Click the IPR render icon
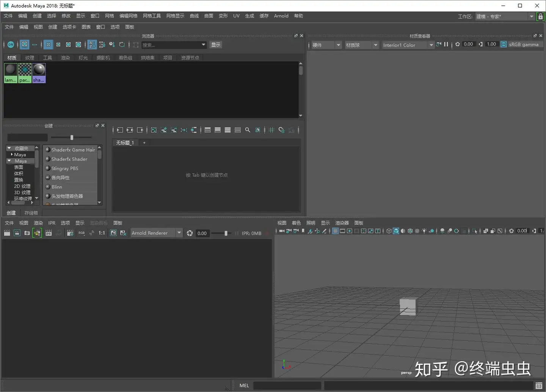The image size is (546, 392). [x=49, y=233]
